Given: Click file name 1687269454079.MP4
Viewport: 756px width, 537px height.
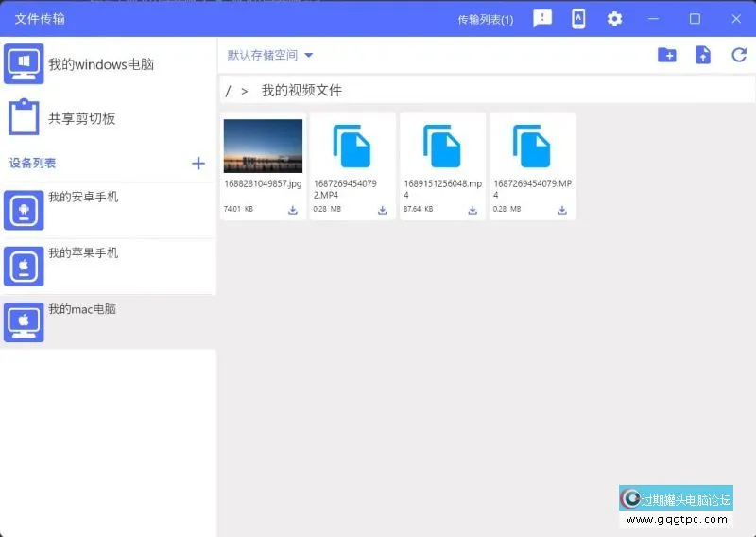Looking at the screenshot, I should click(532, 189).
